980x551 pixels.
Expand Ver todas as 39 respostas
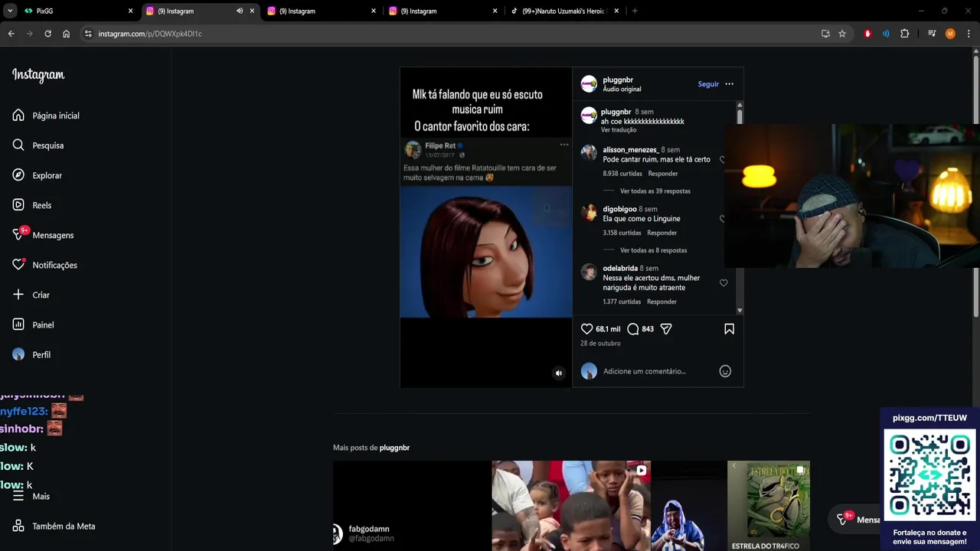point(655,191)
